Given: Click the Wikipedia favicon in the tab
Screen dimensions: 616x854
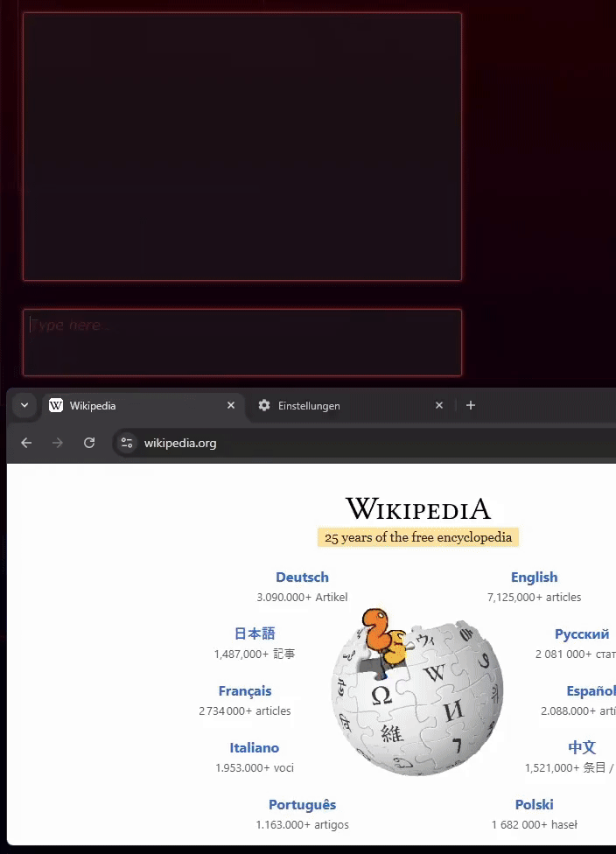Looking at the screenshot, I should (x=56, y=405).
